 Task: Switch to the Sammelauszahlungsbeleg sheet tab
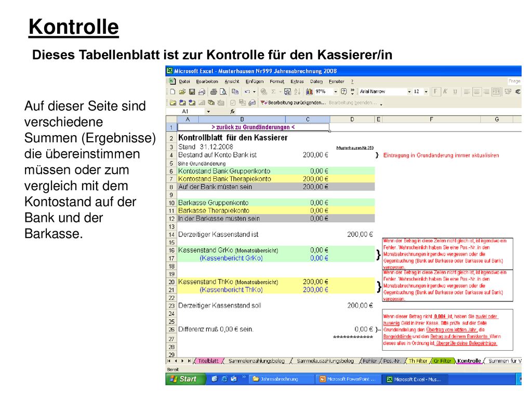tap(325, 361)
